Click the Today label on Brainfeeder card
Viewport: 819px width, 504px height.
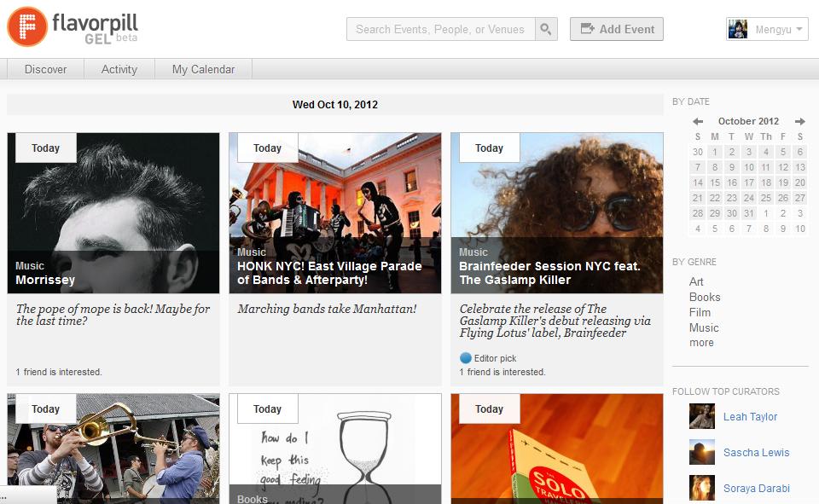click(490, 148)
